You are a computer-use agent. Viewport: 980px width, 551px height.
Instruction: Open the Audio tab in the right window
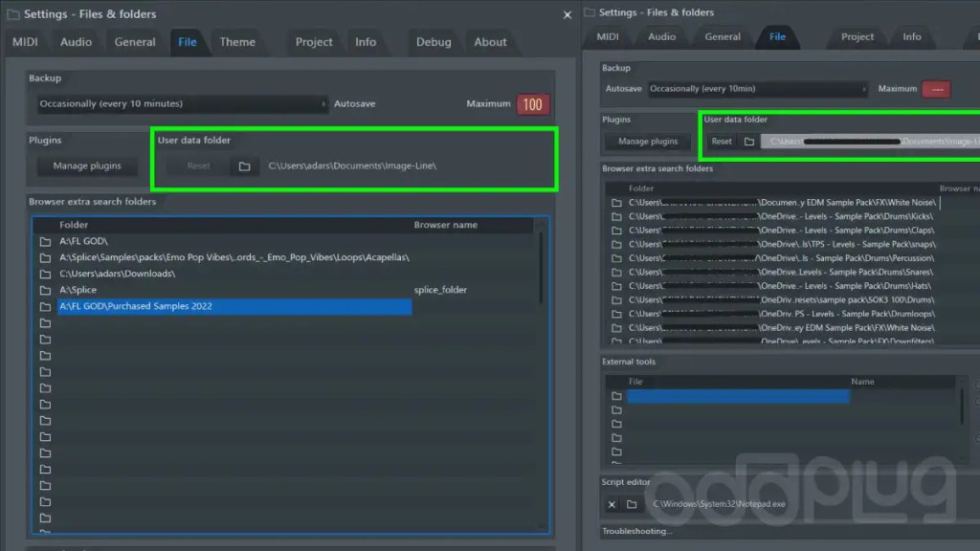(661, 37)
